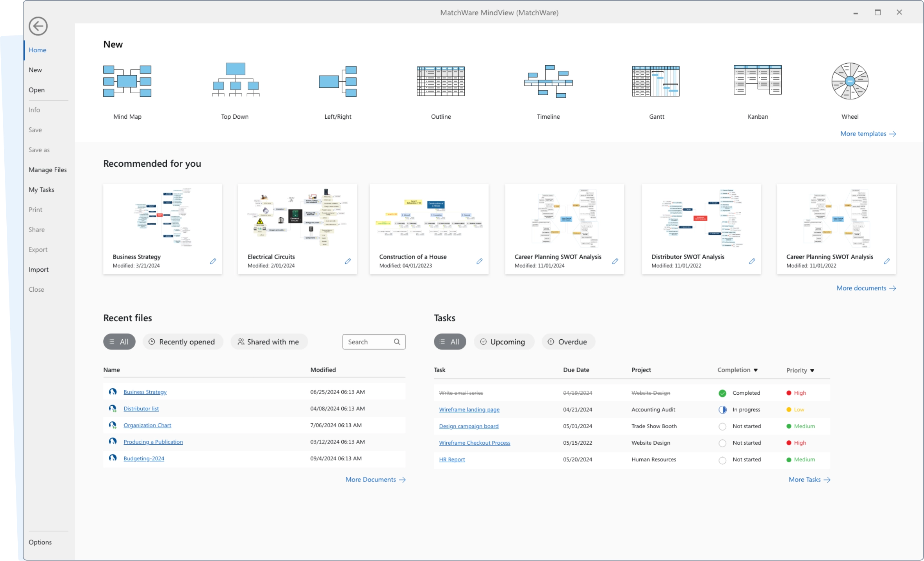Click the file icon beside Organization Chart
The height and width of the screenshot is (561, 924).
112,425
